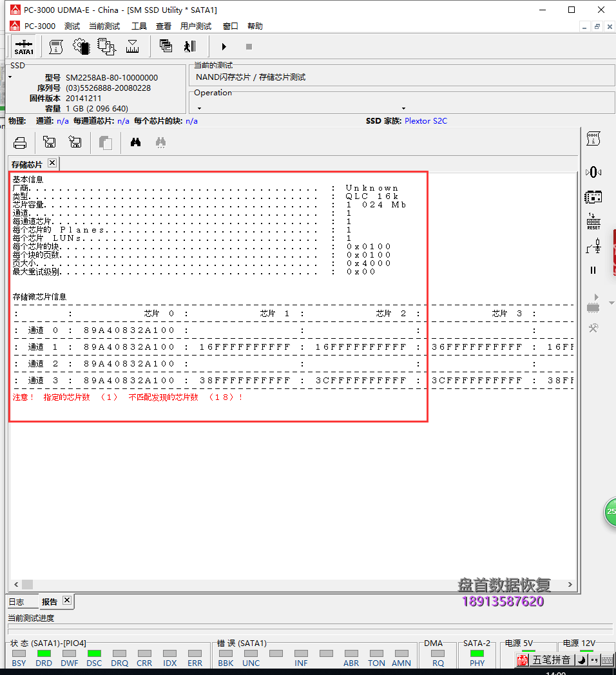Start the test with play arrow
The image size is (616, 675).
click(224, 46)
